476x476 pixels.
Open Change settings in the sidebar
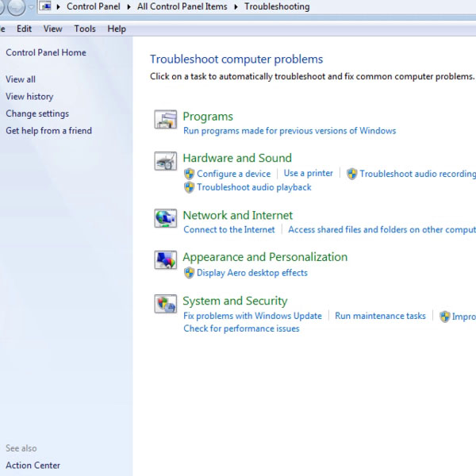(37, 113)
